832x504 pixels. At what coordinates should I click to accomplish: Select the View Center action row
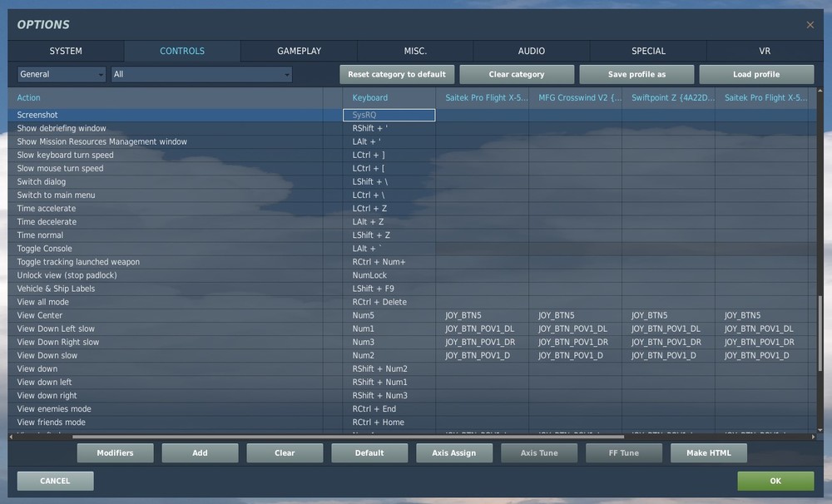(x=413, y=316)
